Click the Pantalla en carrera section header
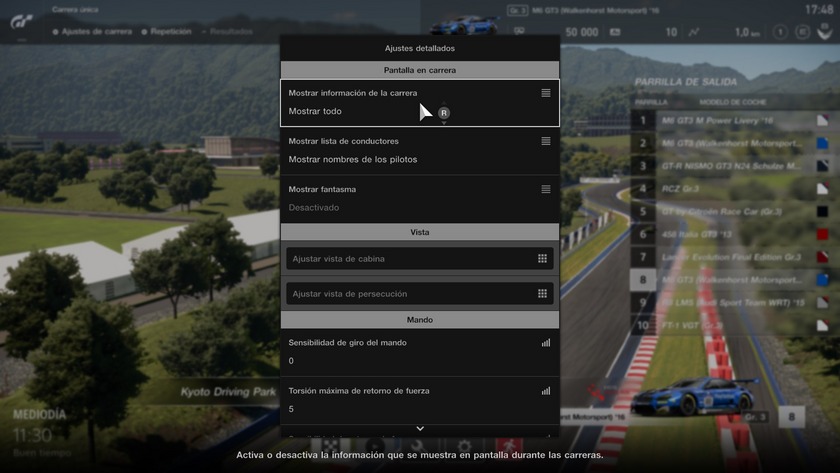840x473 pixels. click(420, 70)
